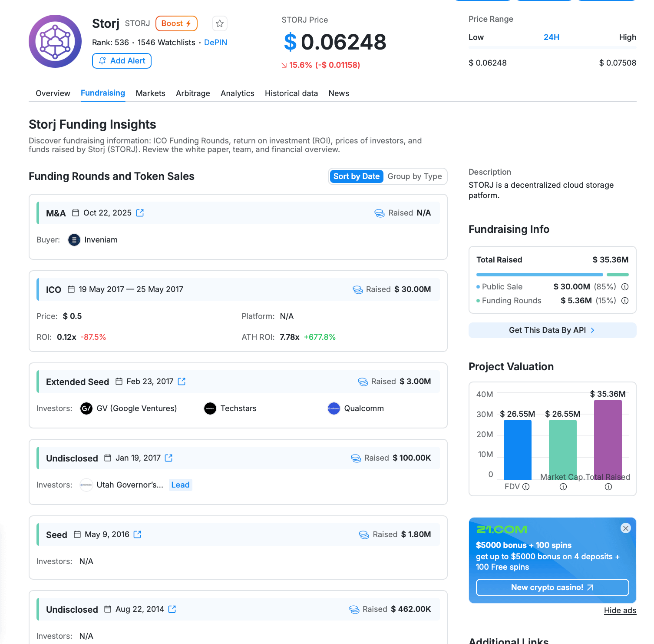Open external link for Undisclosed Jan 19, 2017
The width and height of the screenshot is (654, 644).
pyautogui.click(x=168, y=458)
